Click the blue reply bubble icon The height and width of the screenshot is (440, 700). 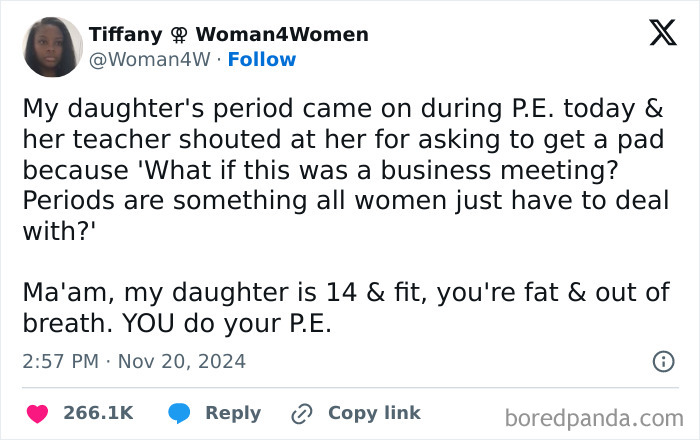179,412
